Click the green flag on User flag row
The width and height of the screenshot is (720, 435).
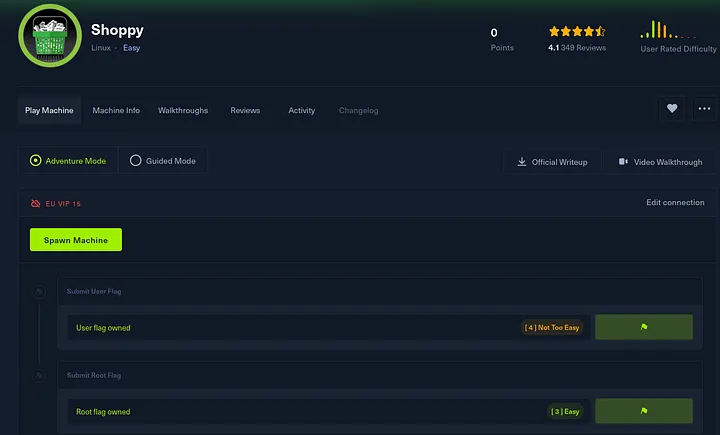coord(643,327)
